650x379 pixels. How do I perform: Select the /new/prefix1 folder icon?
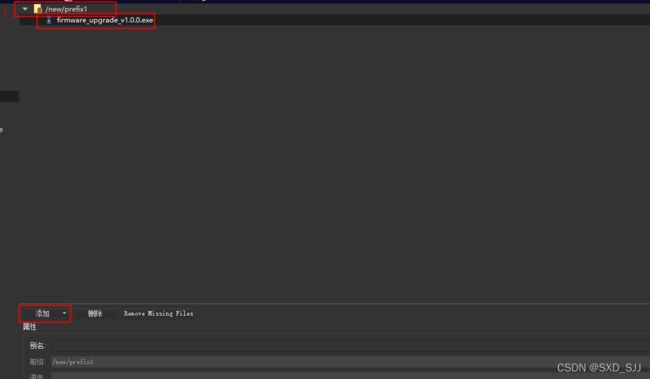[38, 9]
